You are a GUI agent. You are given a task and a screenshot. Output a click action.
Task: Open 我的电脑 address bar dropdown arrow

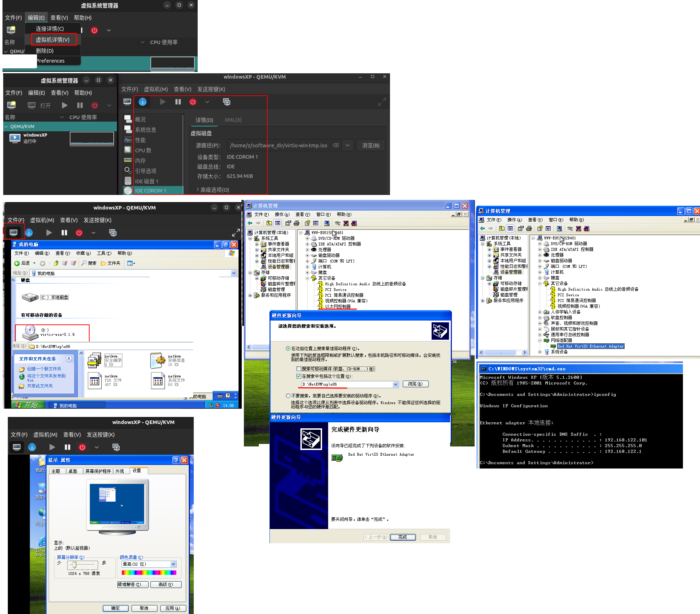tap(234, 273)
